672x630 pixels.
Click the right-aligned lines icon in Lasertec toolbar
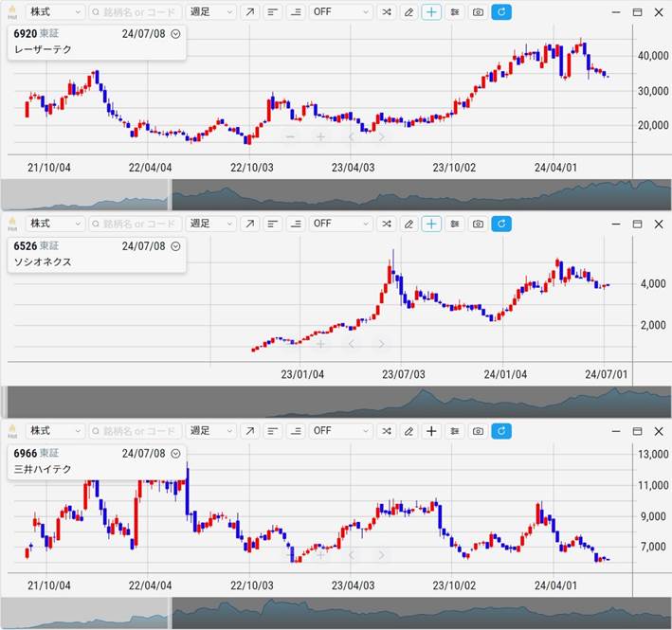(296, 12)
